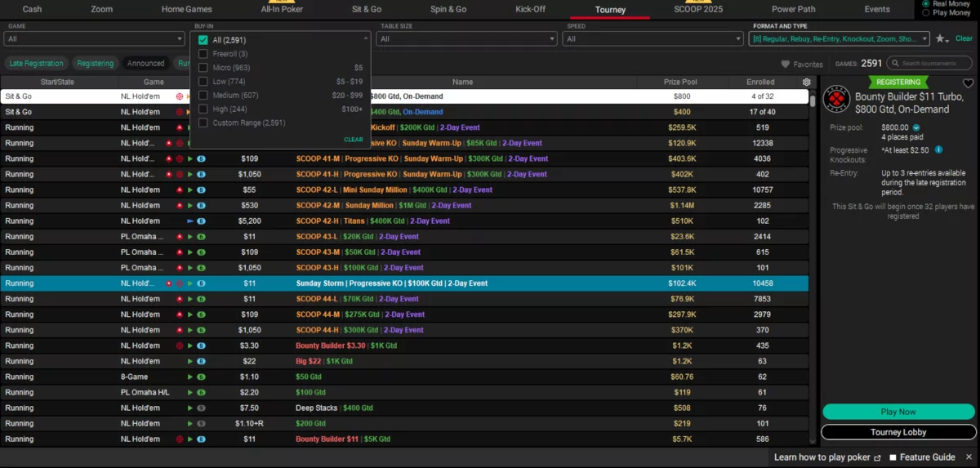Click CLEAR inside the Buy-In dropdown panel

[x=354, y=140]
